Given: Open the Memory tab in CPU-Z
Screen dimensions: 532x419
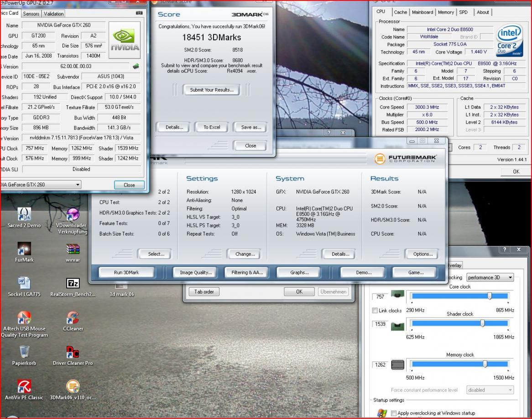Looking at the screenshot, I should [x=446, y=12].
